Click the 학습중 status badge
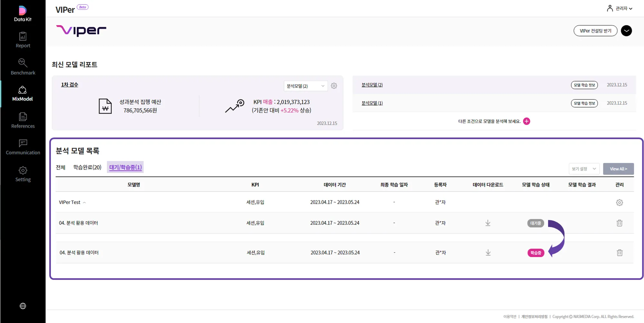The height and width of the screenshot is (323, 644). click(536, 253)
